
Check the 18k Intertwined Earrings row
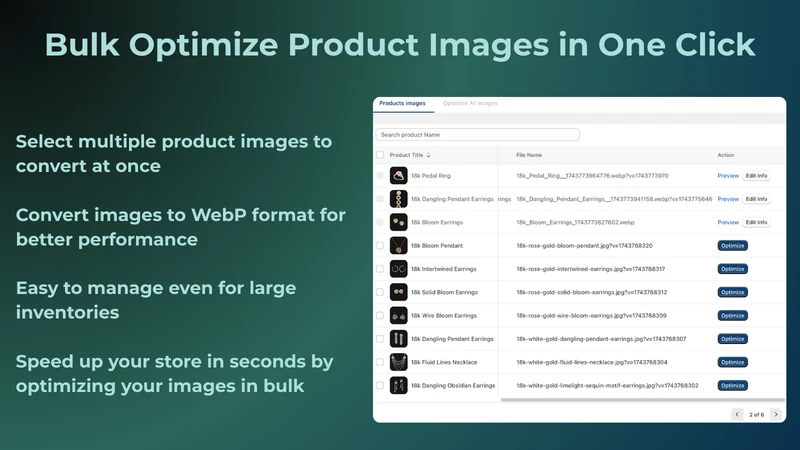pyautogui.click(x=380, y=269)
